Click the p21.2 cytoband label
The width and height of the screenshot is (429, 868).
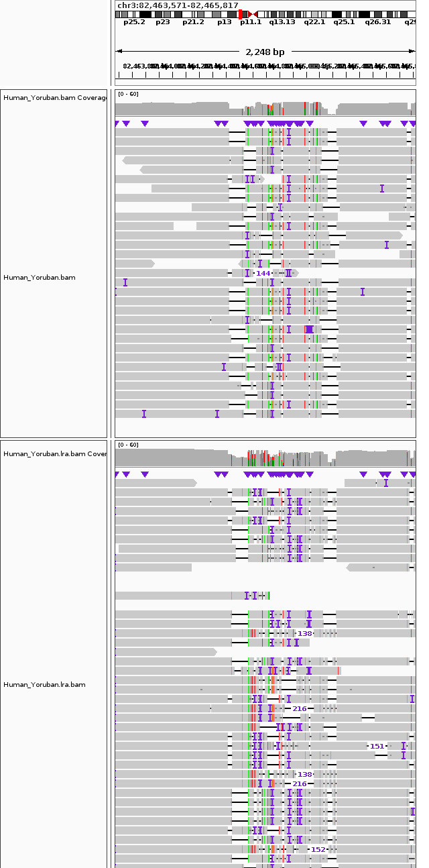pyautogui.click(x=193, y=22)
